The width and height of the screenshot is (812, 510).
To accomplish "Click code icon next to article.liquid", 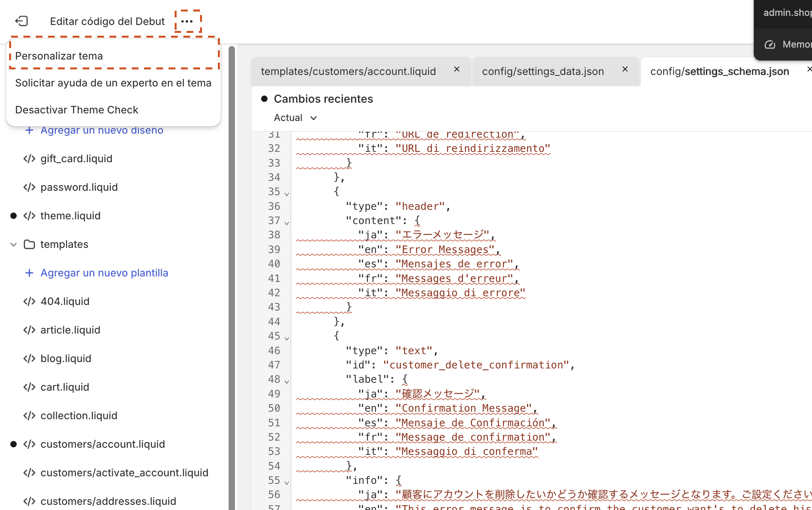I will [x=29, y=330].
